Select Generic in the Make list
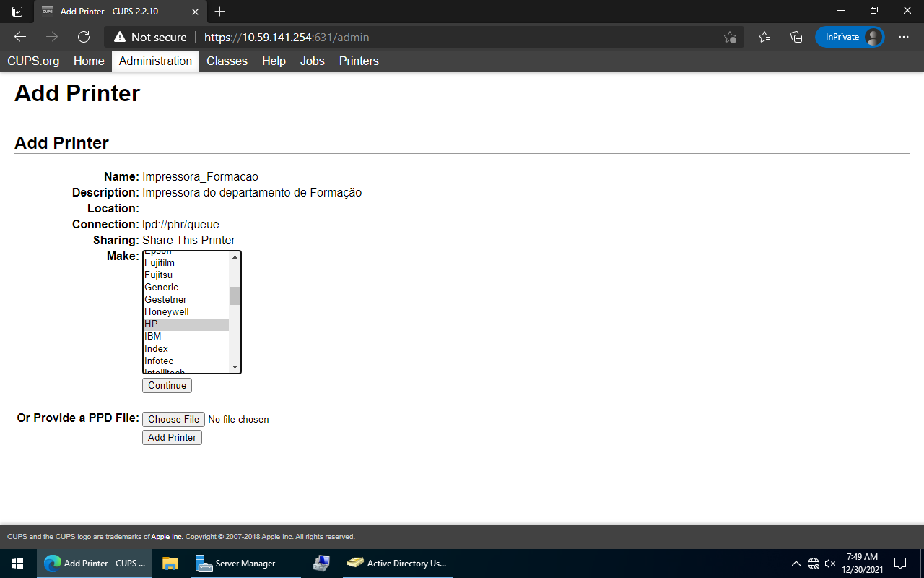924x578 pixels. [162, 287]
